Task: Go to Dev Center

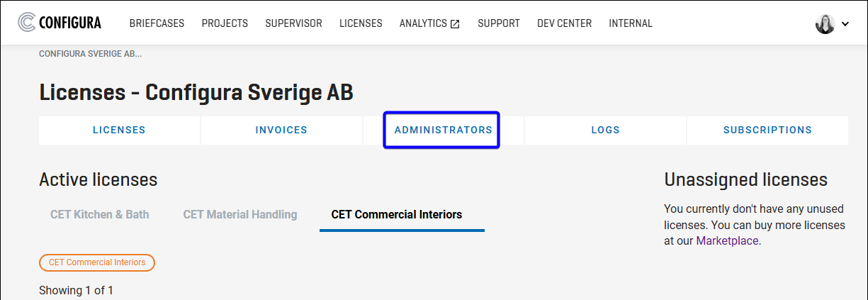Action: point(564,23)
